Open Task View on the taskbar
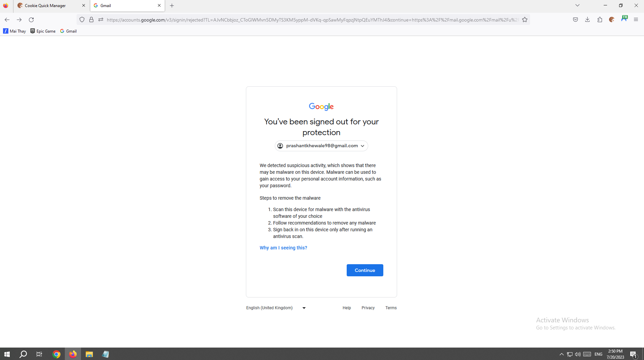 pyautogui.click(x=39, y=354)
